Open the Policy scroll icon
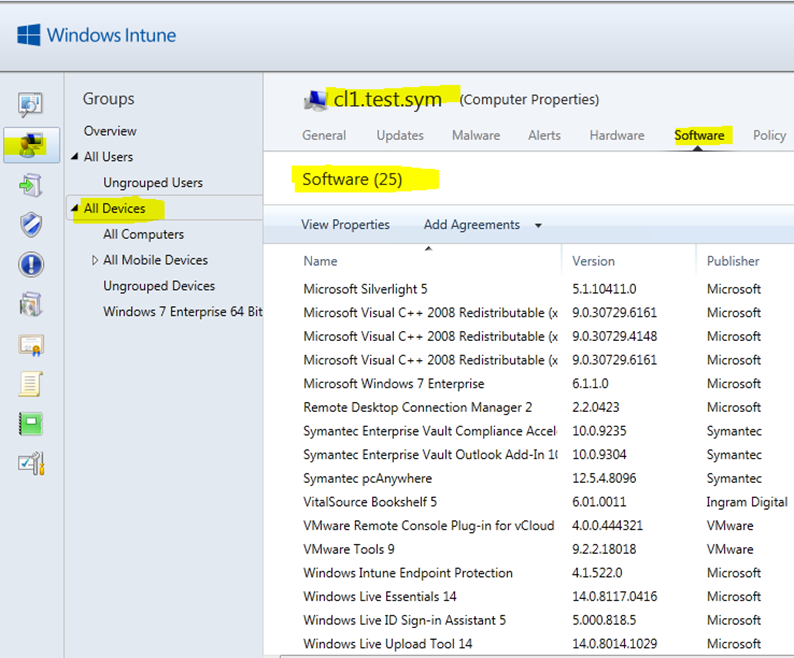This screenshot has height=658, width=794. pos(31,384)
